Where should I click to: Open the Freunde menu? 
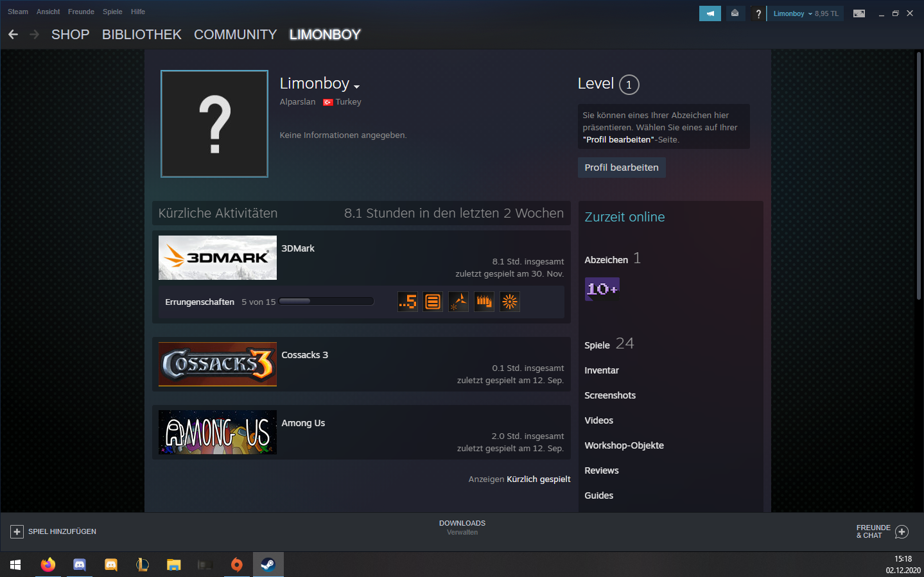tap(81, 12)
